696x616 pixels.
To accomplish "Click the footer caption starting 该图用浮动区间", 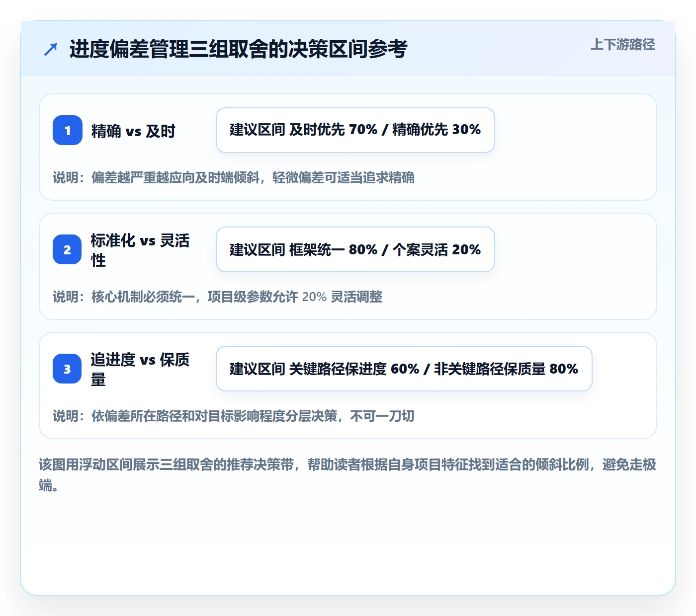I will tap(348, 475).
